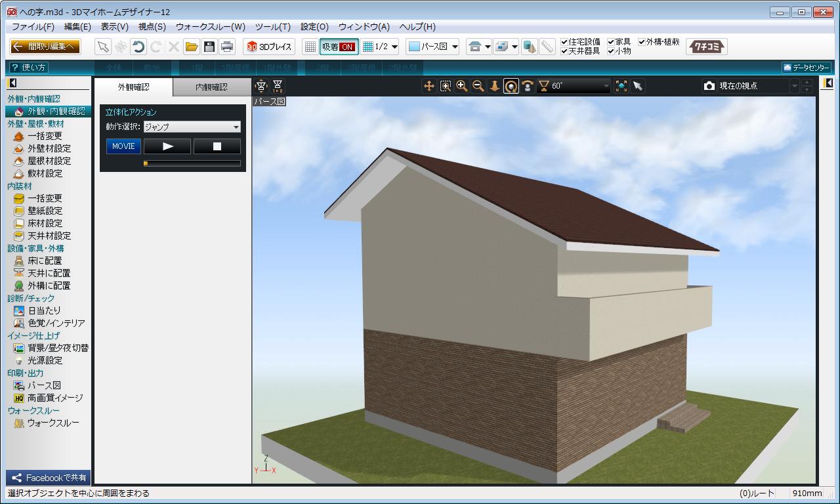The image size is (840, 504).
Task: Click the 日当たり sunlight check item
Action: (44, 310)
